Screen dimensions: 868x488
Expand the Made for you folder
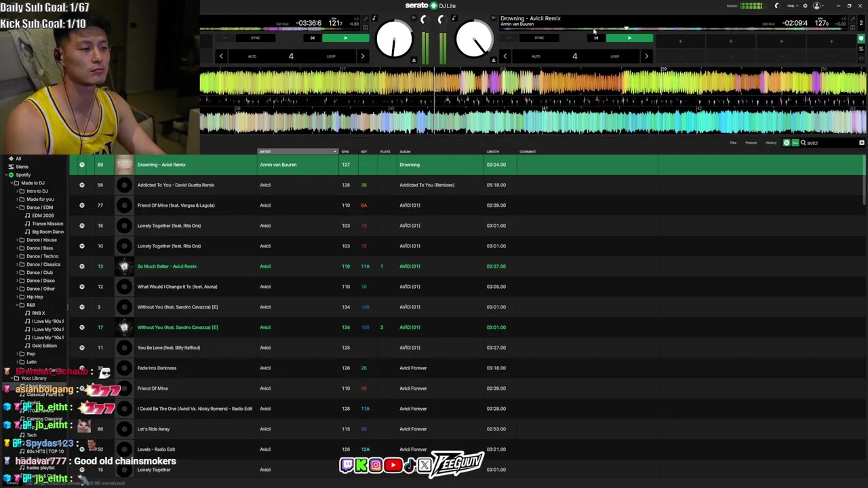(x=16, y=199)
